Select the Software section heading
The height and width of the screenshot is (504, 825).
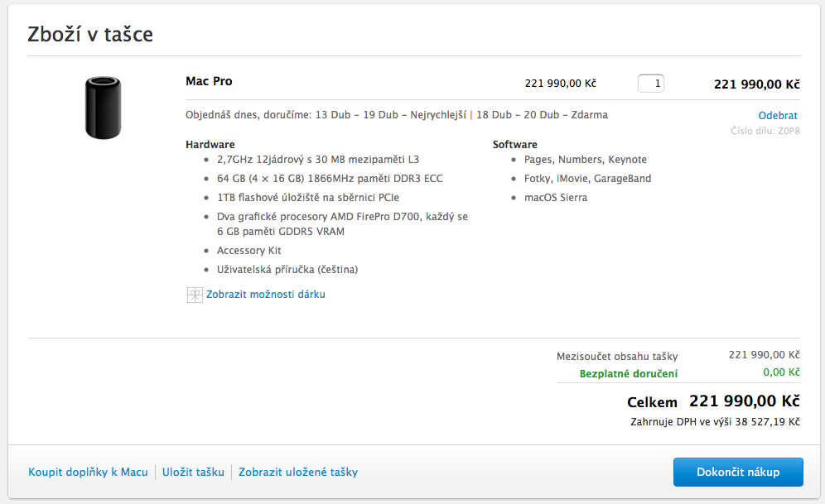[514, 145]
